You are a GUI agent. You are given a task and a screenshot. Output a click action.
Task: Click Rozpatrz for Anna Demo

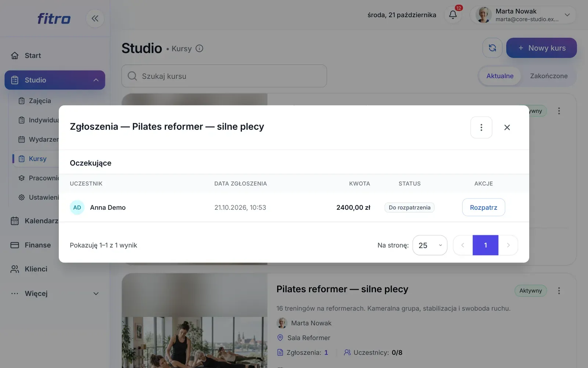484,208
